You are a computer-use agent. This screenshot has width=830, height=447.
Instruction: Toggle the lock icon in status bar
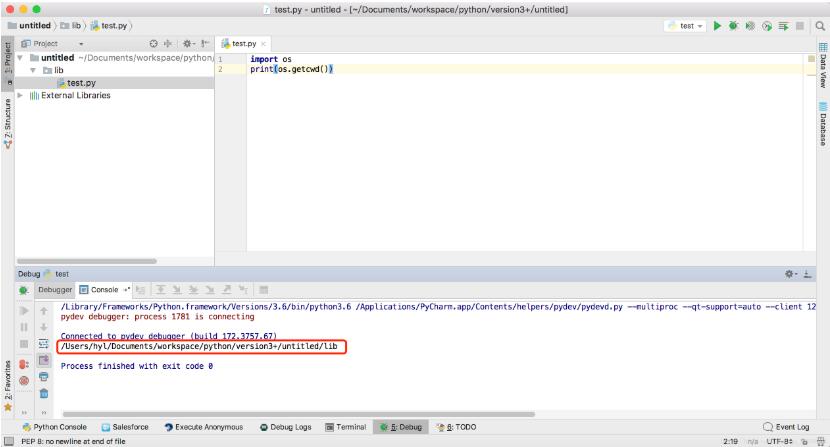coord(801,441)
